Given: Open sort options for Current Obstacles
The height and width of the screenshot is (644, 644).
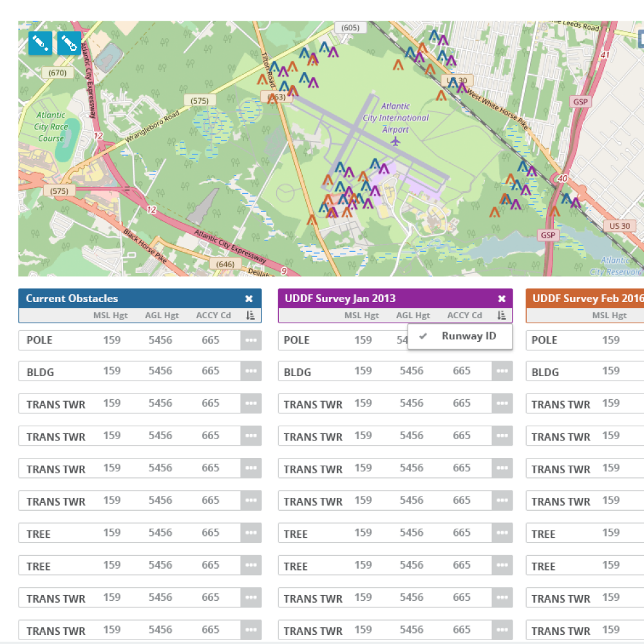Looking at the screenshot, I should [251, 316].
